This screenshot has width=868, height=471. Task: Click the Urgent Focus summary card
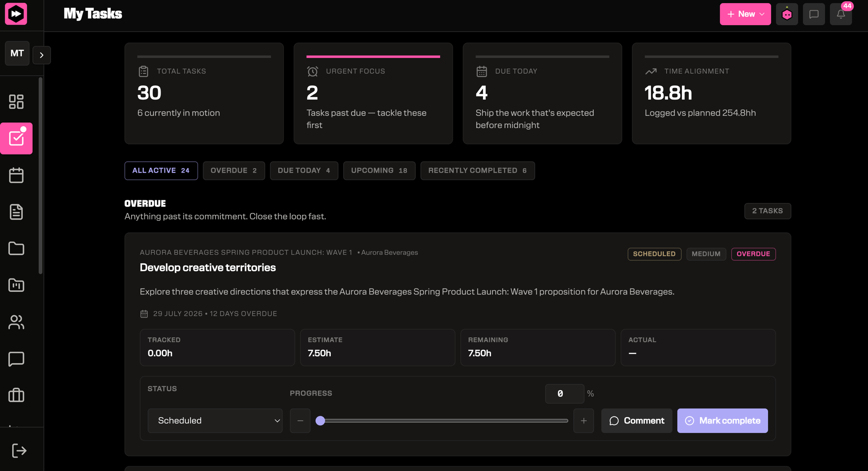click(x=373, y=93)
